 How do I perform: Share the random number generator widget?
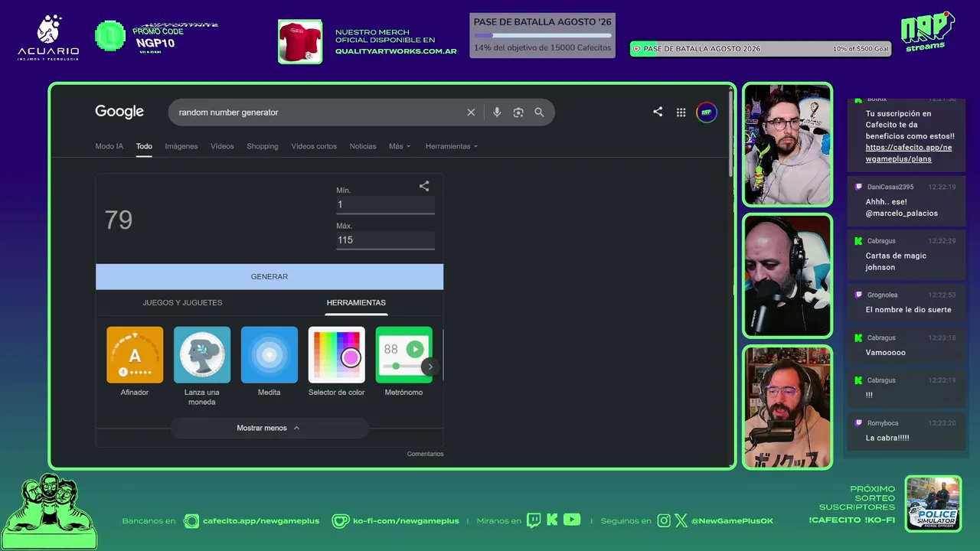pyautogui.click(x=424, y=186)
